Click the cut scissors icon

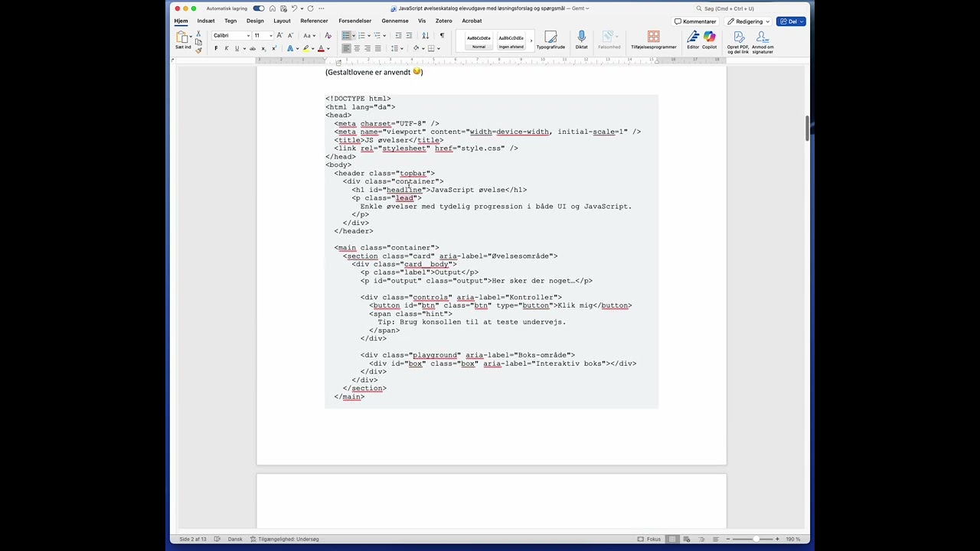tap(198, 33)
